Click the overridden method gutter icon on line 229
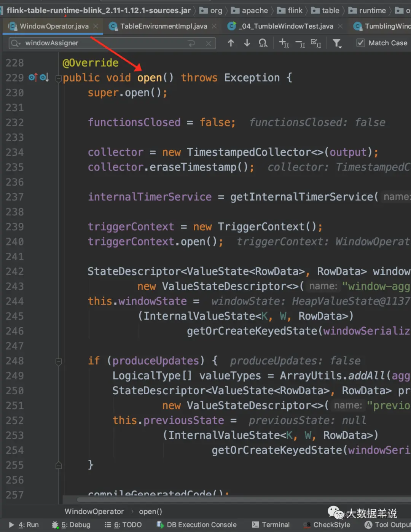411x532 pixels. tap(44, 78)
